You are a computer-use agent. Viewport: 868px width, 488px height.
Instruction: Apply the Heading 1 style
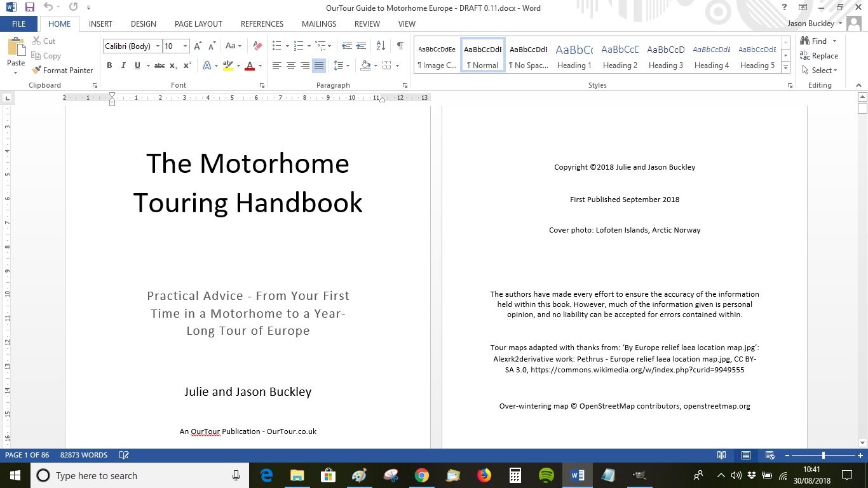pyautogui.click(x=574, y=56)
